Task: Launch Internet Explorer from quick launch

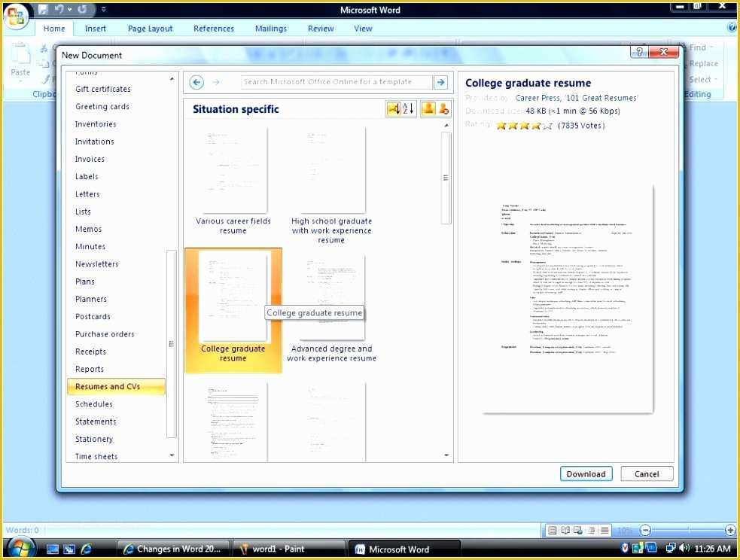Action: pyautogui.click(x=87, y=549)
